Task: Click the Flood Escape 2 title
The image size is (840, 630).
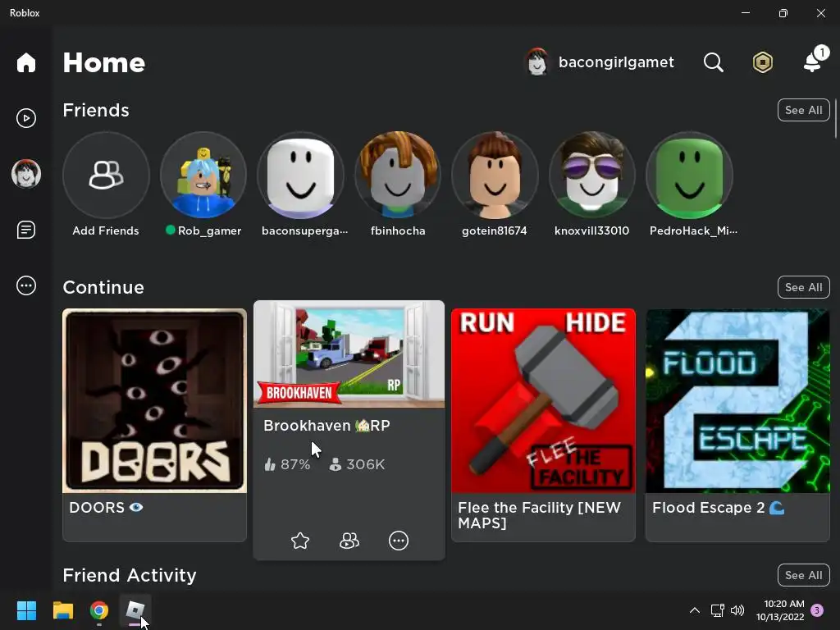Action: [719, 507]
